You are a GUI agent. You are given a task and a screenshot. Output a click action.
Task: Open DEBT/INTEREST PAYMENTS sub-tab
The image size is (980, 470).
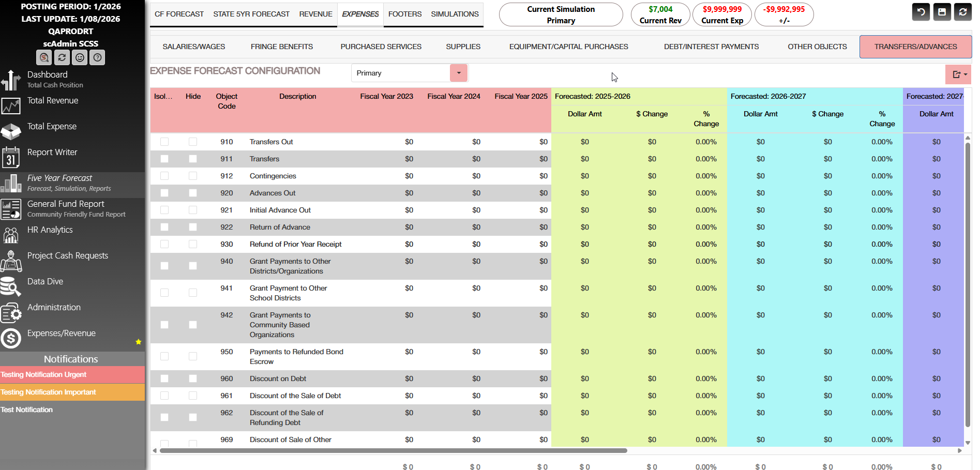(x=712, y=47)
